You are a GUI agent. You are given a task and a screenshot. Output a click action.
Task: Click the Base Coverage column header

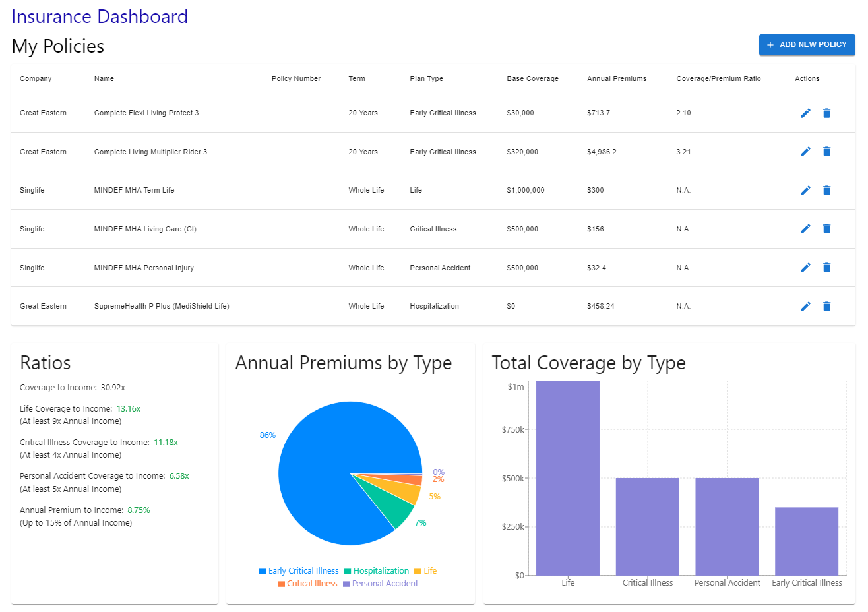point(532,78)
